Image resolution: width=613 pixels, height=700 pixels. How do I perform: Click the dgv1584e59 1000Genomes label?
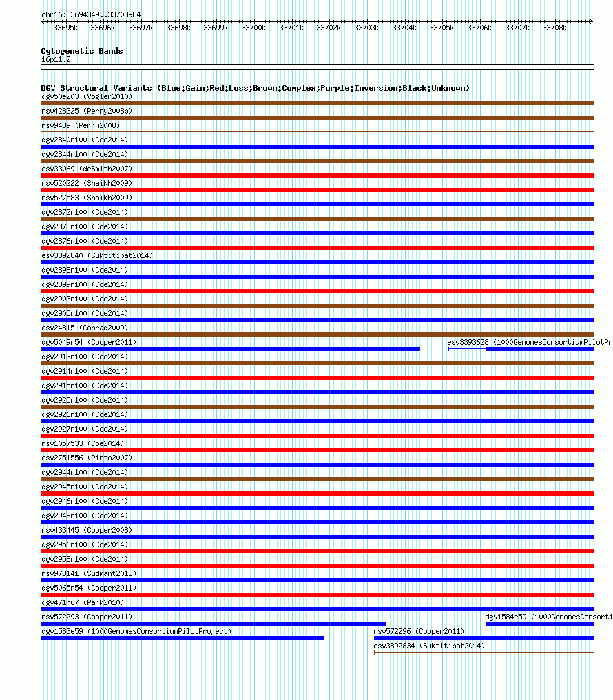click(x=549, y=617)
